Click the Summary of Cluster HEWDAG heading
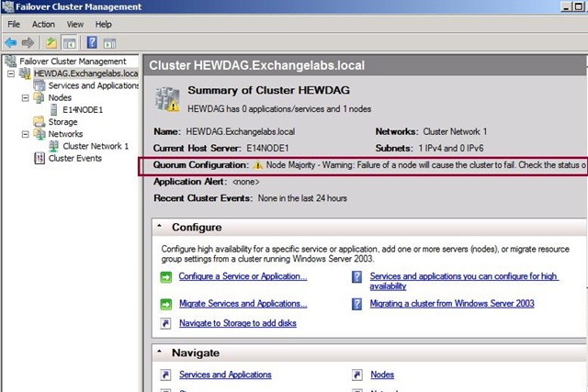 (x=269, y=90)
